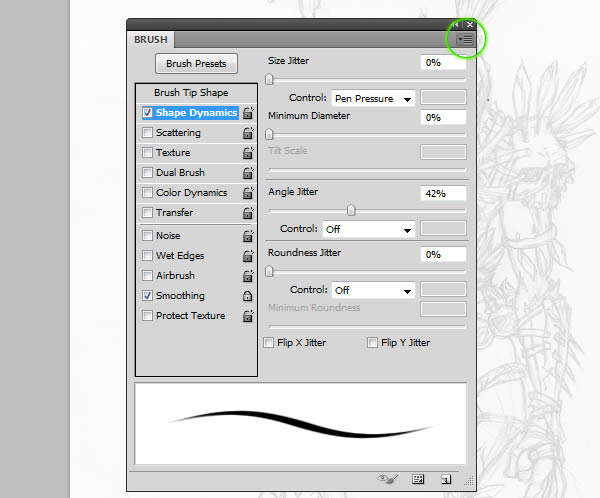600x498 pixels.
Task: Select the Texture label
Action: [x=173, y=153]
